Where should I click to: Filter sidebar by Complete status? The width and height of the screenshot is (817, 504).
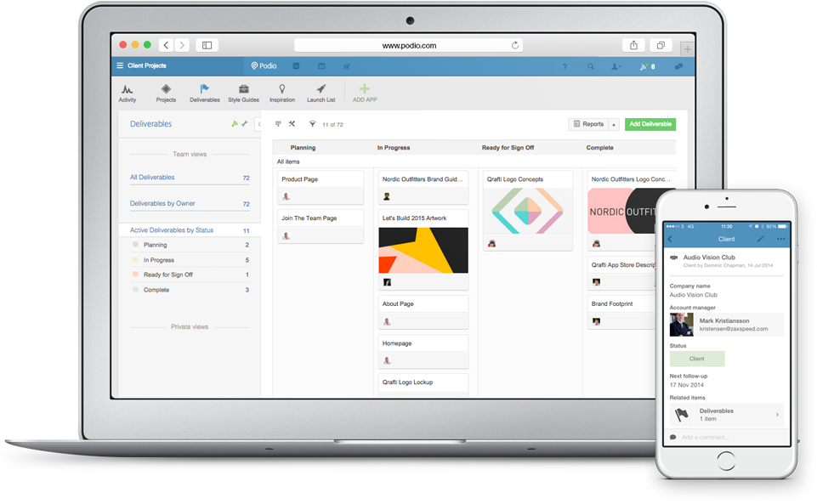190,290
